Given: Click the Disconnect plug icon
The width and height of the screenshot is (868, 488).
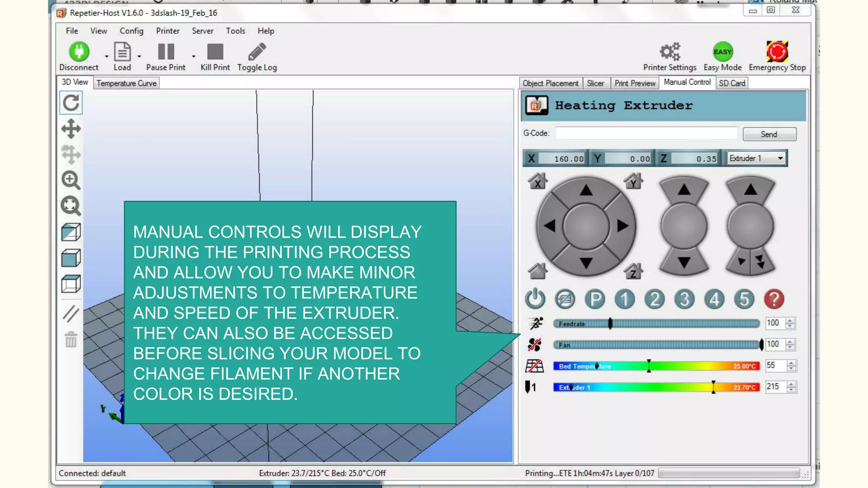Looking at the screenshot, I should coord(79,52).
